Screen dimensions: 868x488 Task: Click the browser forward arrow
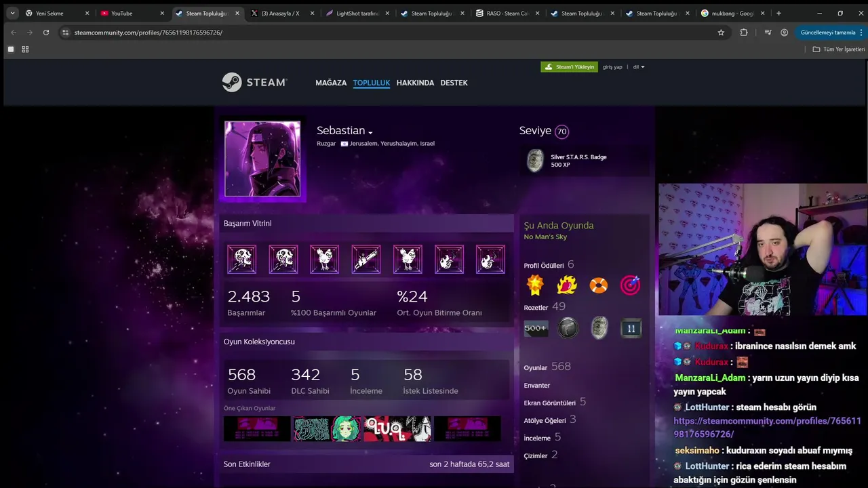tap(29, 33)
